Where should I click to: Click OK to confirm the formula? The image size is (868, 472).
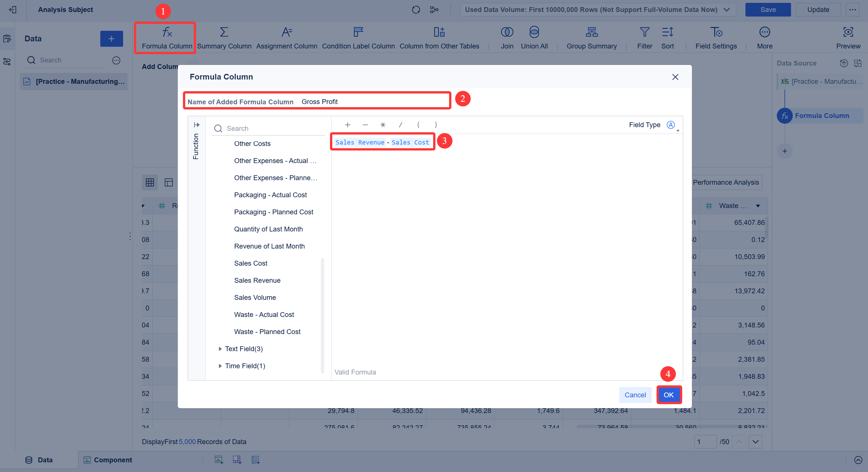tap(669, 395)
